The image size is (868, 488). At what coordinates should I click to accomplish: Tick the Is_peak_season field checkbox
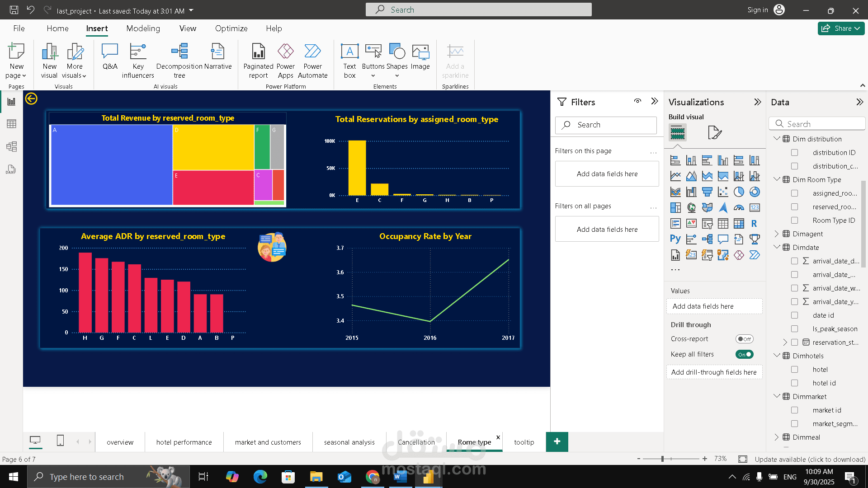click(x=794, y=329)
